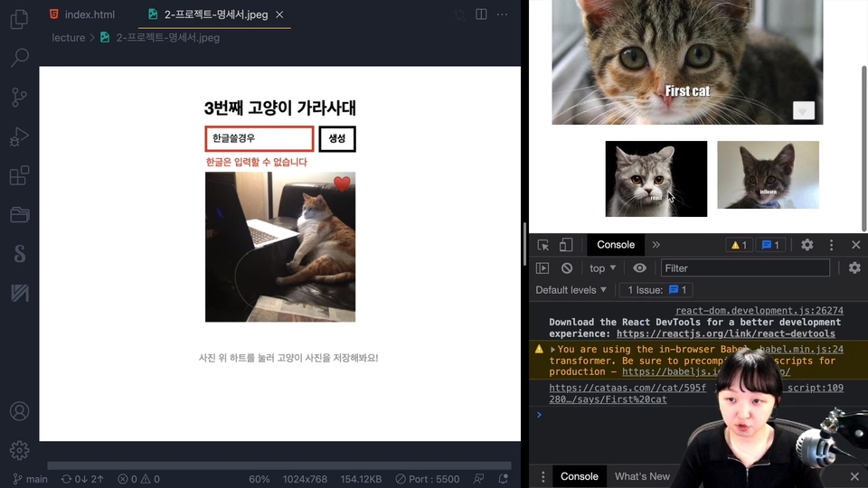The width and height of the screenshot is (868, 488).
Task: Open the Source Control view
Action: tap(19, 97)
